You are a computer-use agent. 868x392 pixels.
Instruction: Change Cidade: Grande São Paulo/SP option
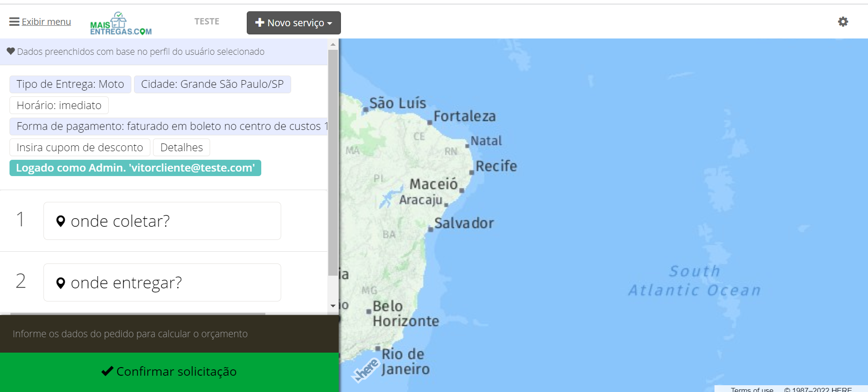click(212, 84)
